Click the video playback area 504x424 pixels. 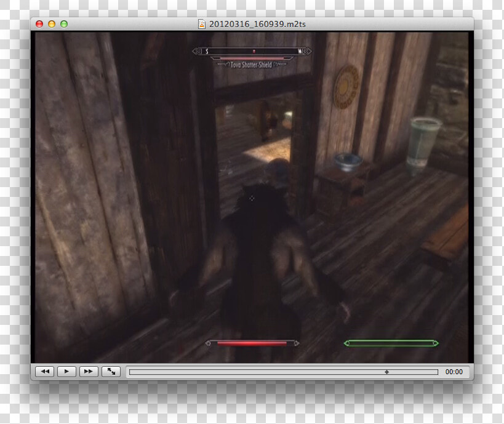point(252,197)
